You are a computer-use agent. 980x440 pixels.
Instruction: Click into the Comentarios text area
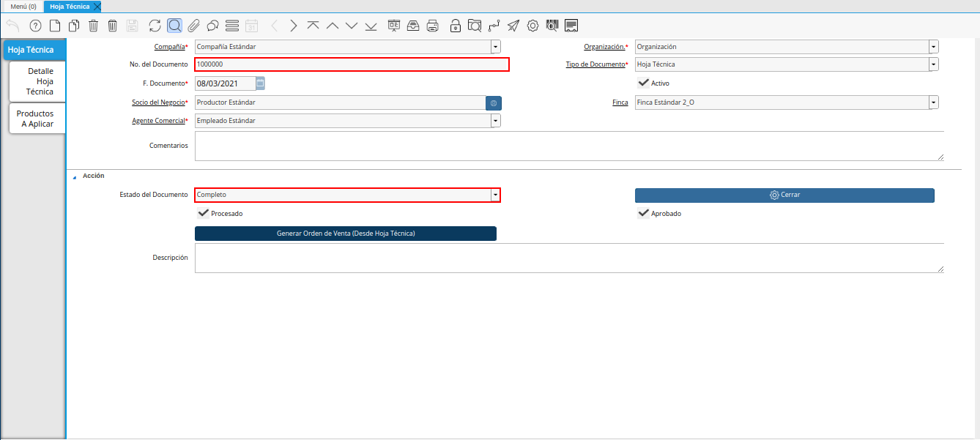[569, 146]
